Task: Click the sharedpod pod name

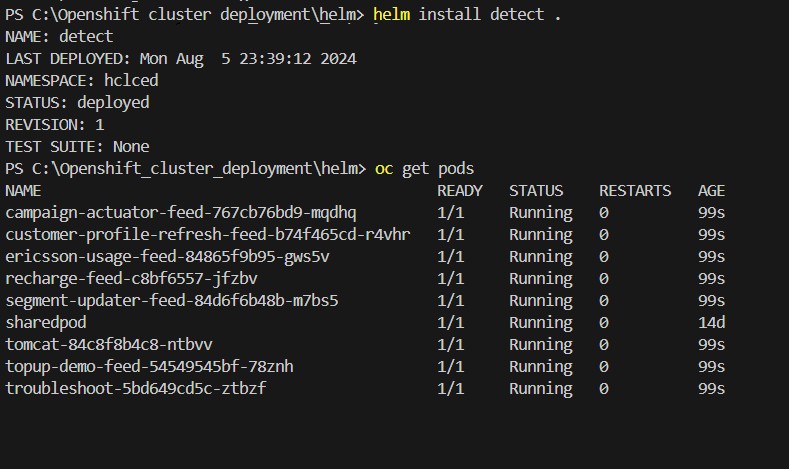Action: tap(46, 322)
